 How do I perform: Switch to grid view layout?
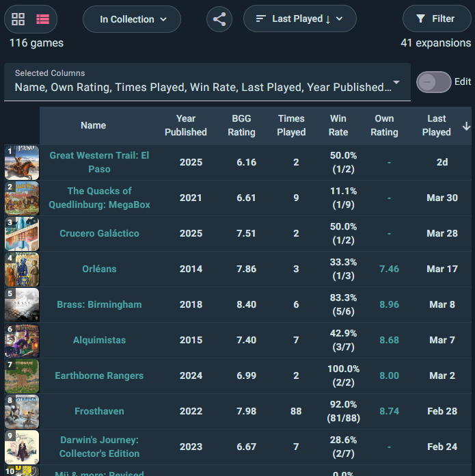click(x=18, y=19)
